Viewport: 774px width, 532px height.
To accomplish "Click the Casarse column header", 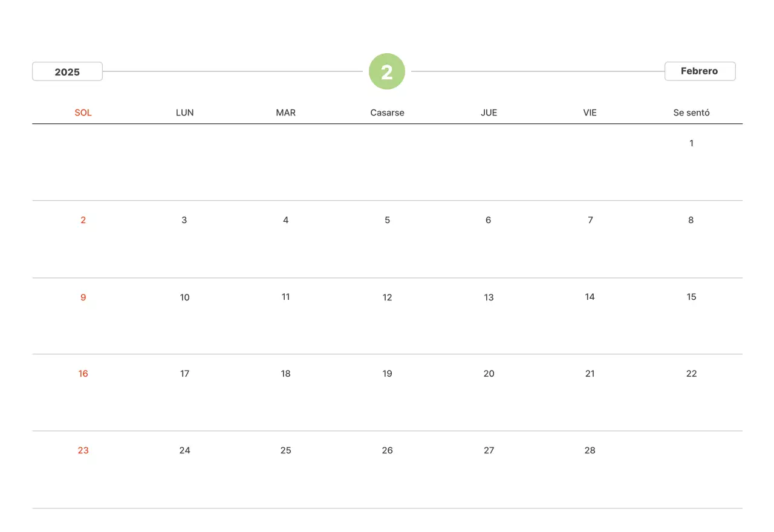I will tap(387, 112).
